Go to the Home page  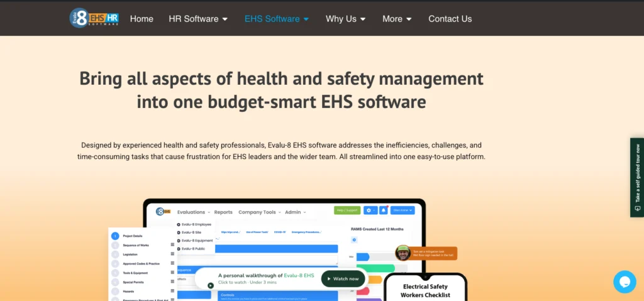coord(142,19)
